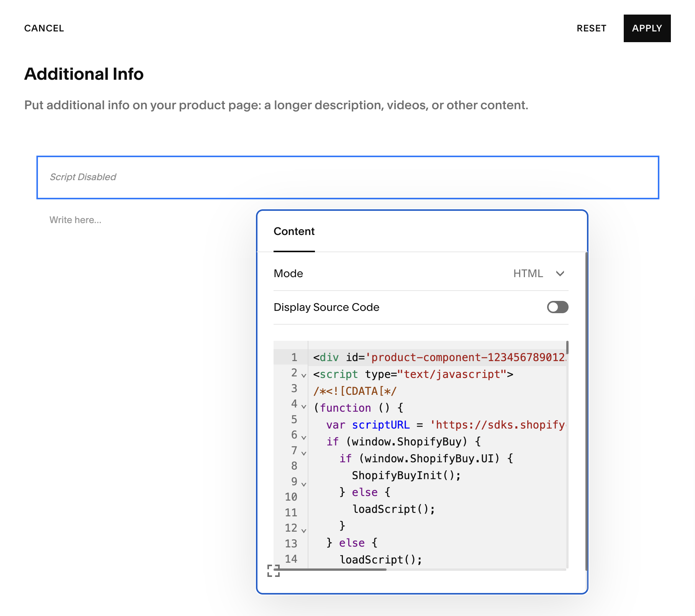Switch to the Content tab
The width and height of the screenshot is (695, 616).
coord(294,232)
